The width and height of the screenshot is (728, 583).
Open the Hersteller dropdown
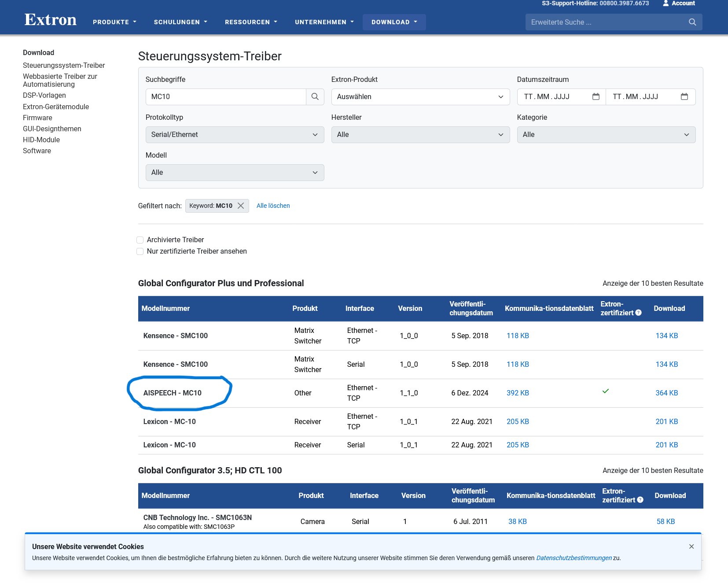[420, 135]
